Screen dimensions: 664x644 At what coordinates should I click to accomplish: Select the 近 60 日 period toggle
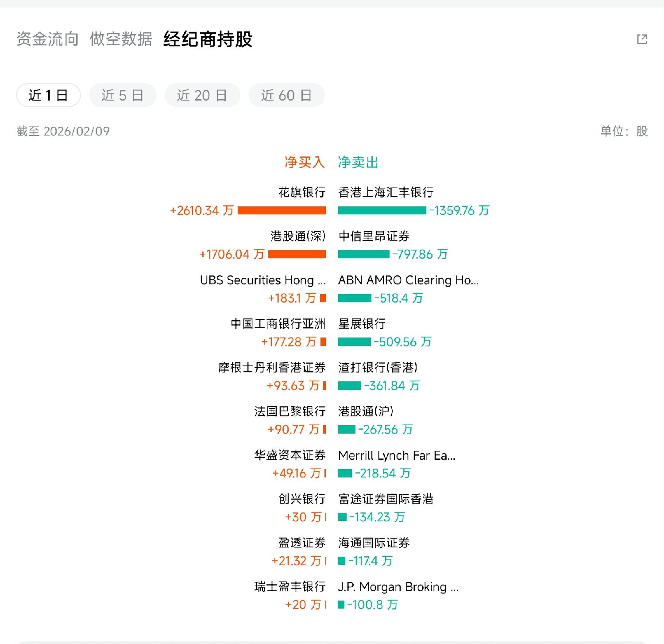click(x=286, y=95)
